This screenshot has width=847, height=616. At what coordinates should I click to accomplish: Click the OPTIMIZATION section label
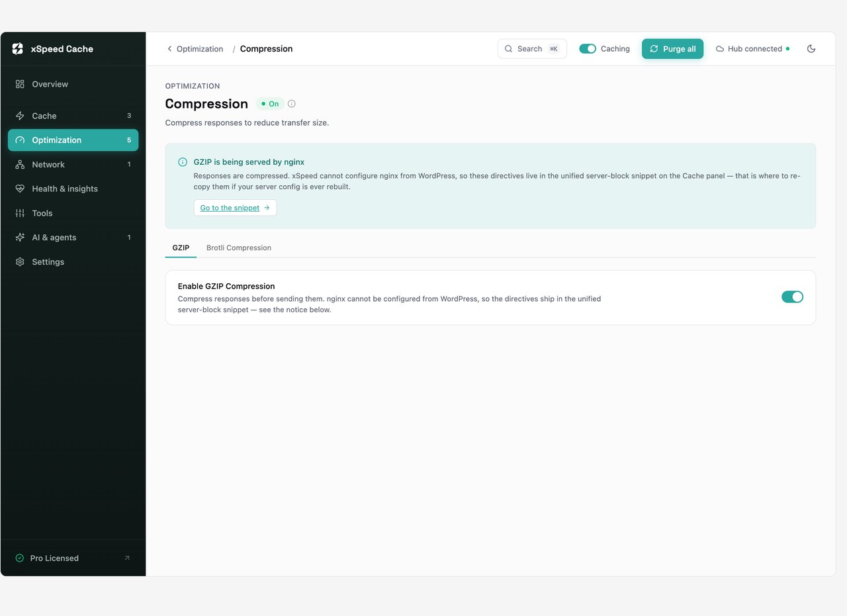(x=193, y=86)
